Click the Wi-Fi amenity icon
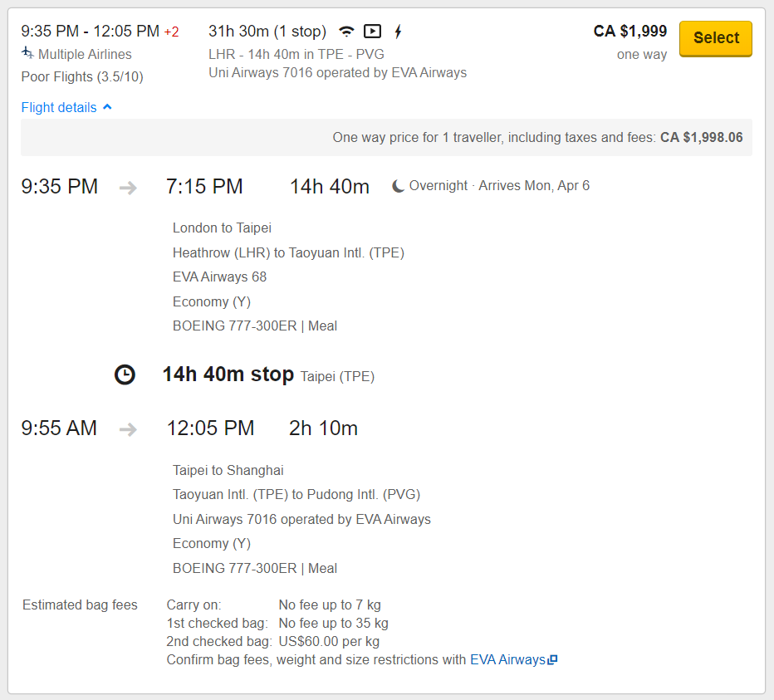 click(x=346, y=32)
